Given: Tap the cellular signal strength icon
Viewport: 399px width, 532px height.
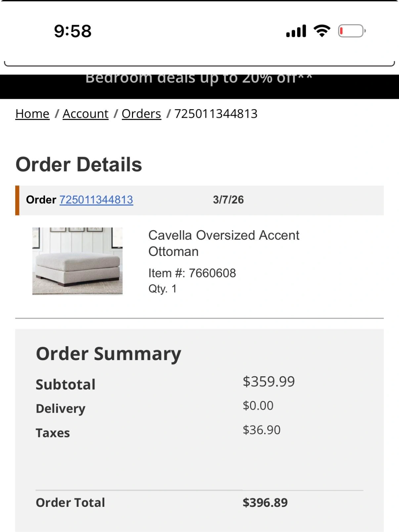Looking at the screenshot, I should coord(296,31).
